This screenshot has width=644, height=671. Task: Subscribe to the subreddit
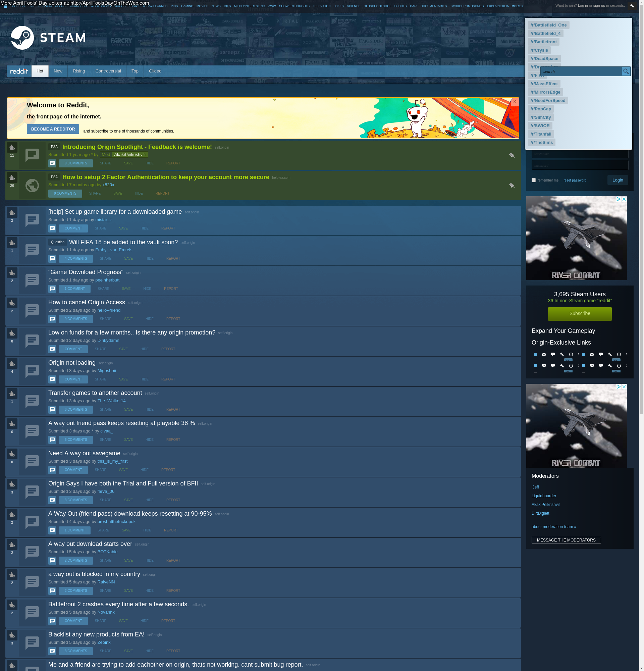click(579, 314)
